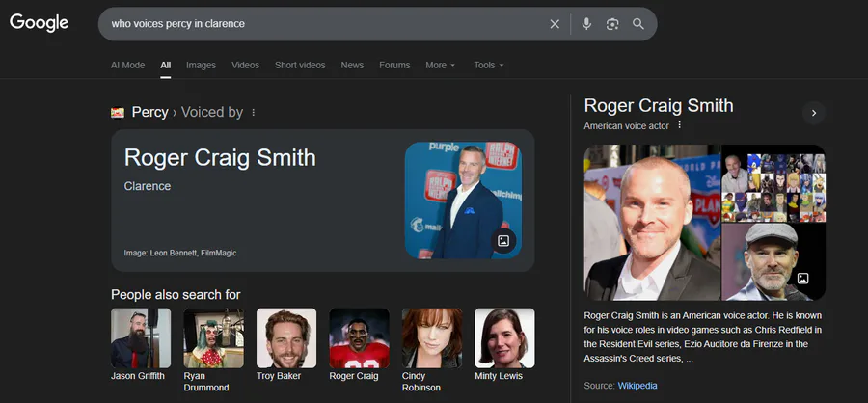Click the magnifier search button
Image resolution: width=868 pixels, height=403 pixels.
pos(638,24)
